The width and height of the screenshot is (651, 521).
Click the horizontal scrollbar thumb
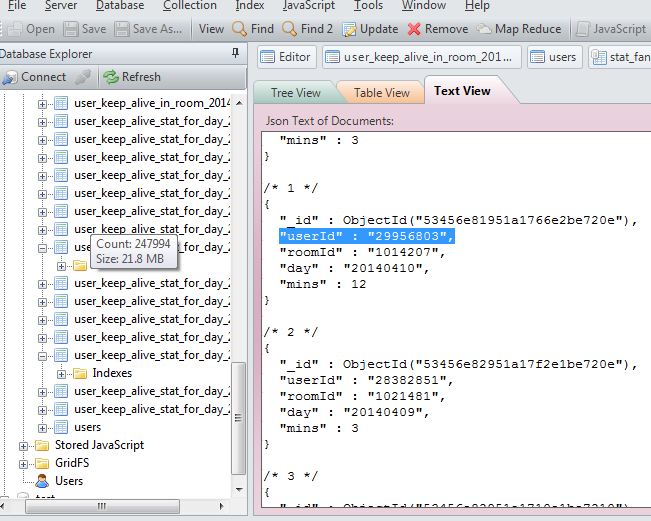pos(102,506)
